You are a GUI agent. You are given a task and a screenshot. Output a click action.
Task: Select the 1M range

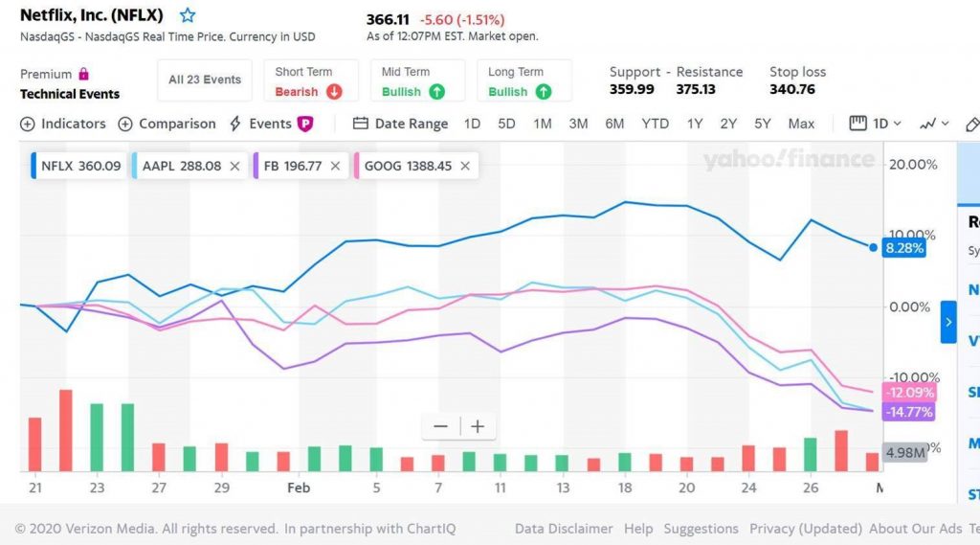[542, 124]
